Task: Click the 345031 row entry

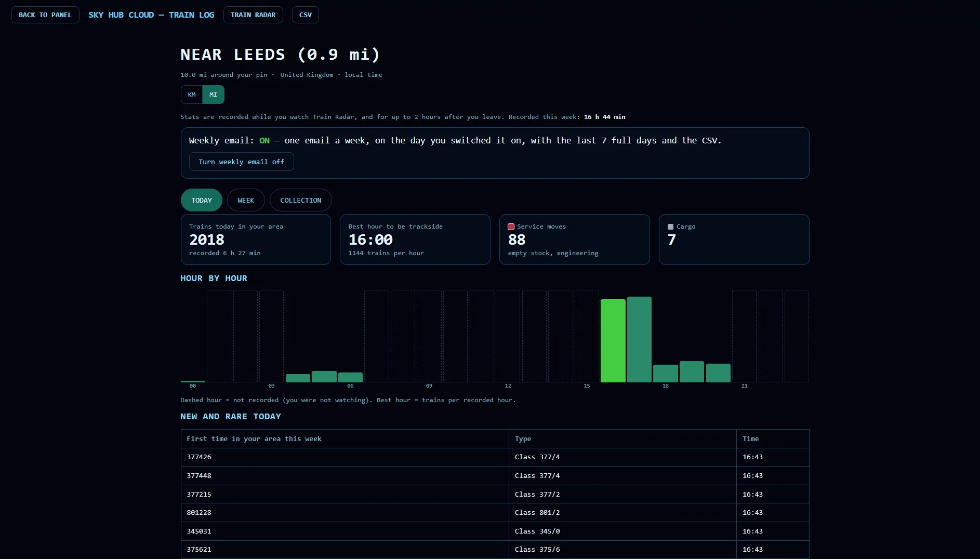Action: click(x=199, y=531)
